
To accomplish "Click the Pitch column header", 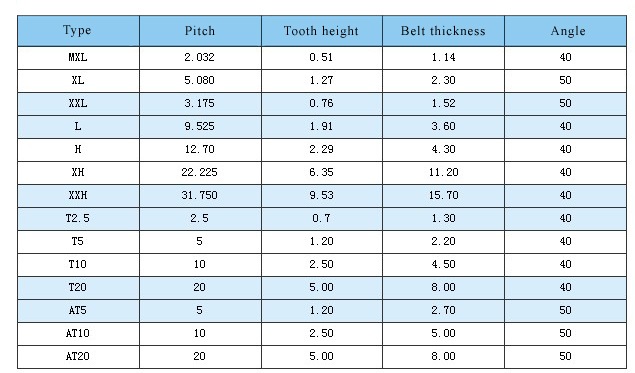I will (x=200, y=31).
